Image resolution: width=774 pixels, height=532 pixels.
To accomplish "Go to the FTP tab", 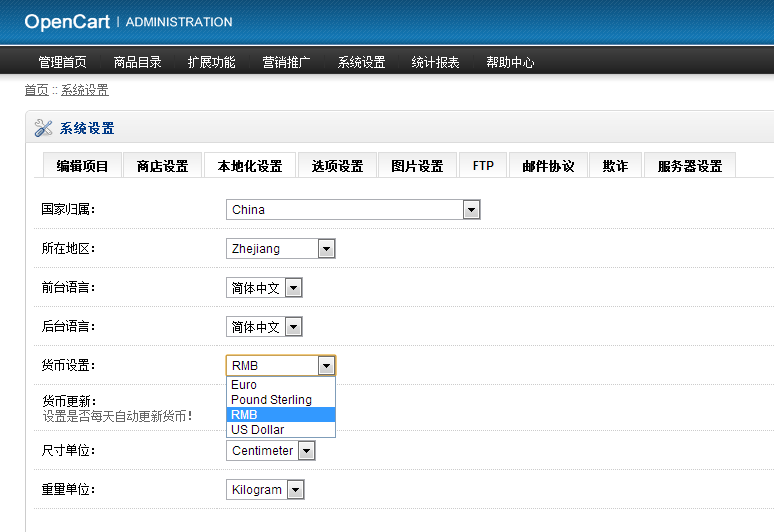I will pyautogui.click(x=483, y=166).
